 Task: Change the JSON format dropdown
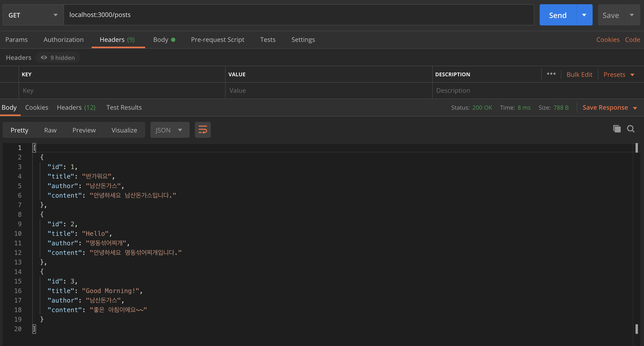pyautogui.click(x=169, y=130)
